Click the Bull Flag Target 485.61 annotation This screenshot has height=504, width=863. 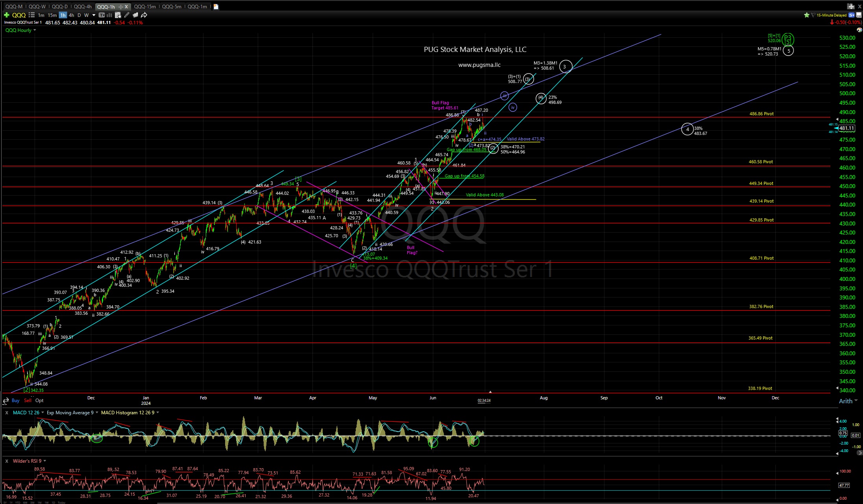(x=444, y=105)
